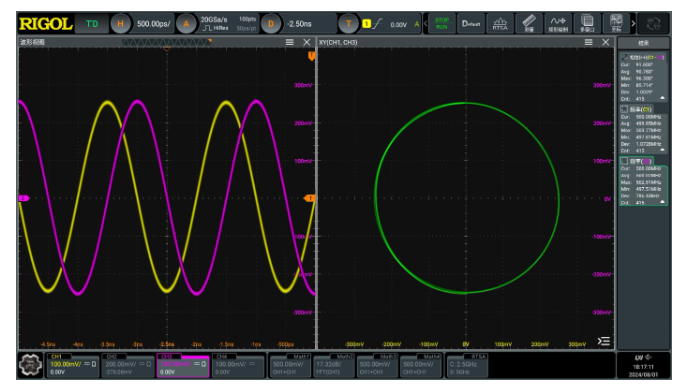Collapse the frequency C1 statistics arrow
683x388 pixels.
point(663,150)
